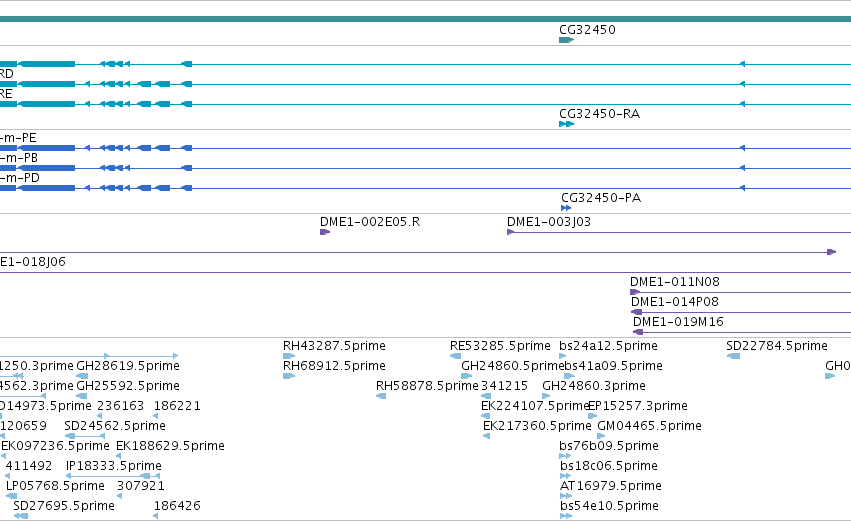Viewport: 851px width, 521px height.
Task: Select the CG32450-PA protein label
Action: click(601, 198)
